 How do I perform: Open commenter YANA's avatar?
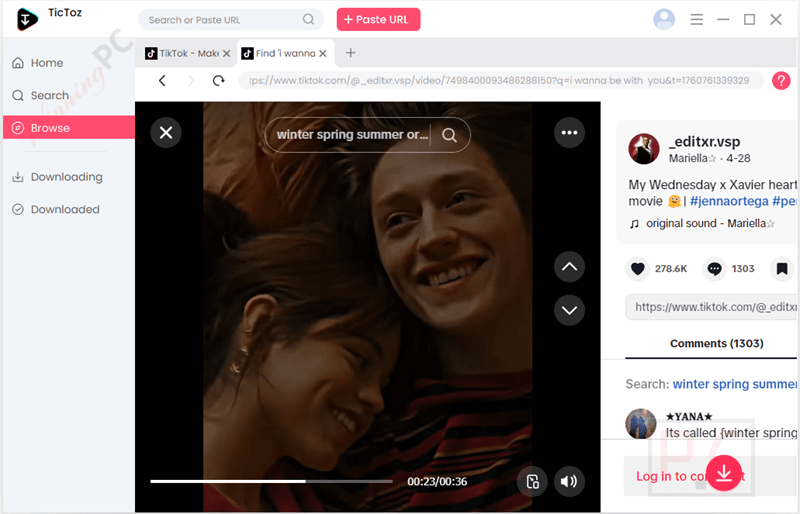click(x=640, y=424)
